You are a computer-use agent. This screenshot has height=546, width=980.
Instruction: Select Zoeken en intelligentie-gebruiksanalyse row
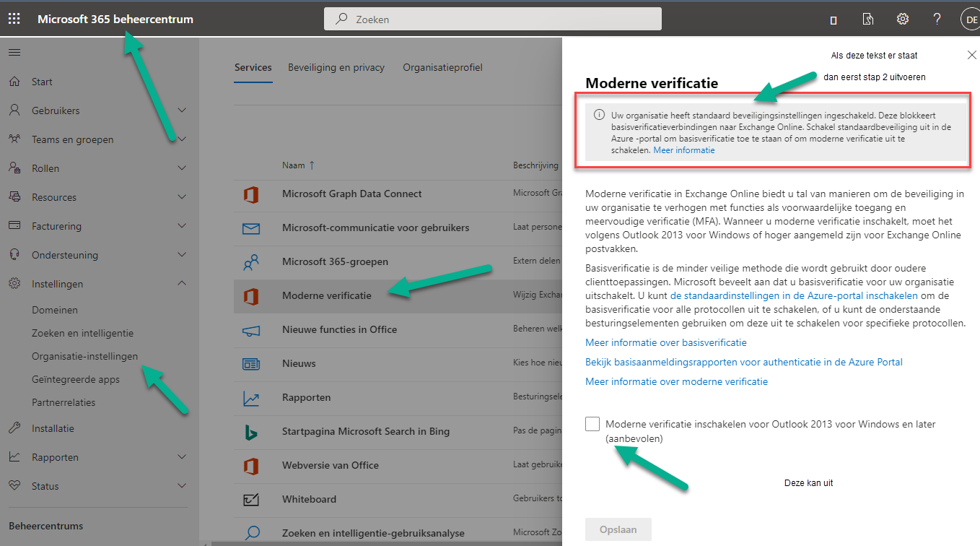(x=398, y=533)
